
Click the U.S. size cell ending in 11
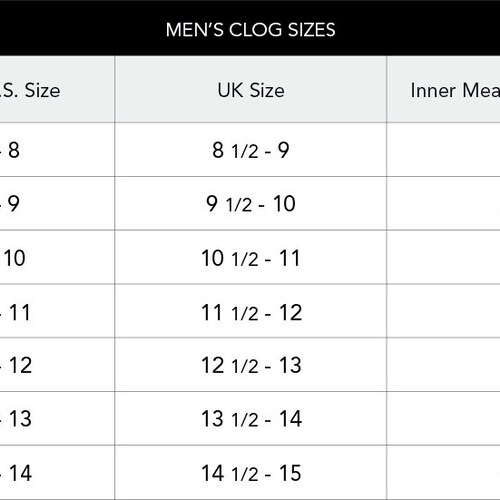pos(57,312)
